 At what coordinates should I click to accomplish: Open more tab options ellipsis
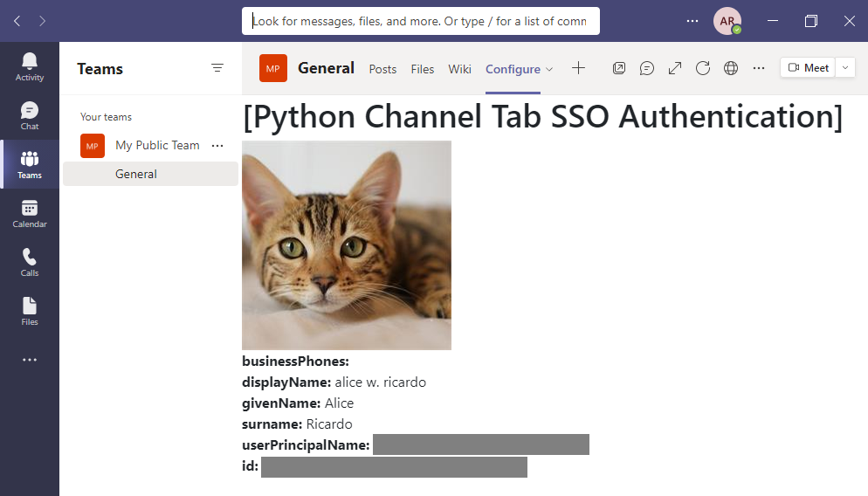click(759, 68)
